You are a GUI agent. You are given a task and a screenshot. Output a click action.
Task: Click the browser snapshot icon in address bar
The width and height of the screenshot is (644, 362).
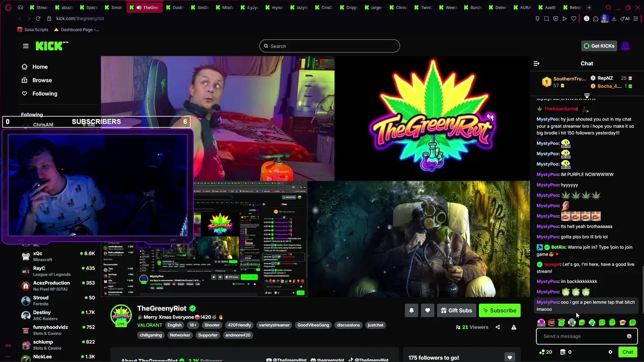pyautogui.click(x=546, y=19)
